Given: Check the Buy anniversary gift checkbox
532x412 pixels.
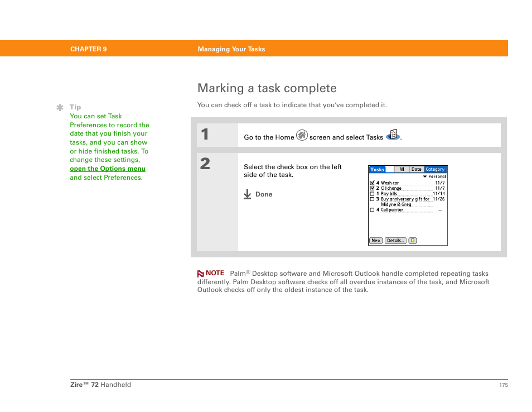Looking at the screenshot, I should pos(372,199).
